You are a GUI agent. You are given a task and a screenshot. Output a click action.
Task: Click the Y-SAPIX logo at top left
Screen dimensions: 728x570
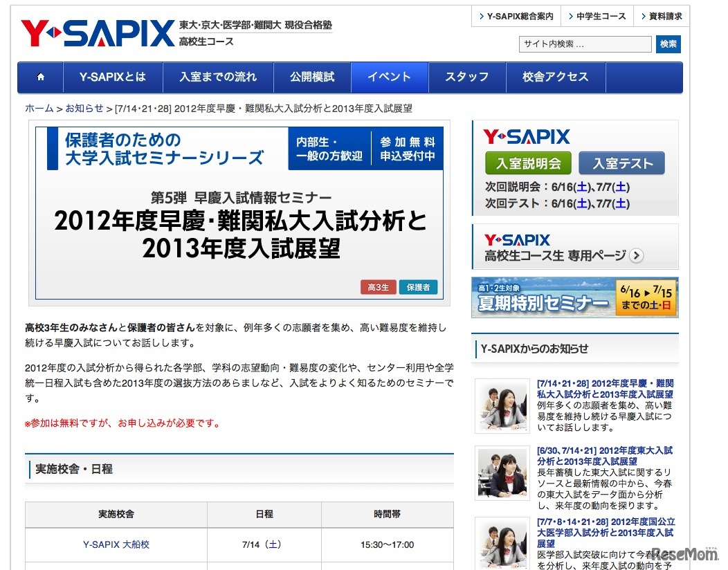(x=97, y=33)
